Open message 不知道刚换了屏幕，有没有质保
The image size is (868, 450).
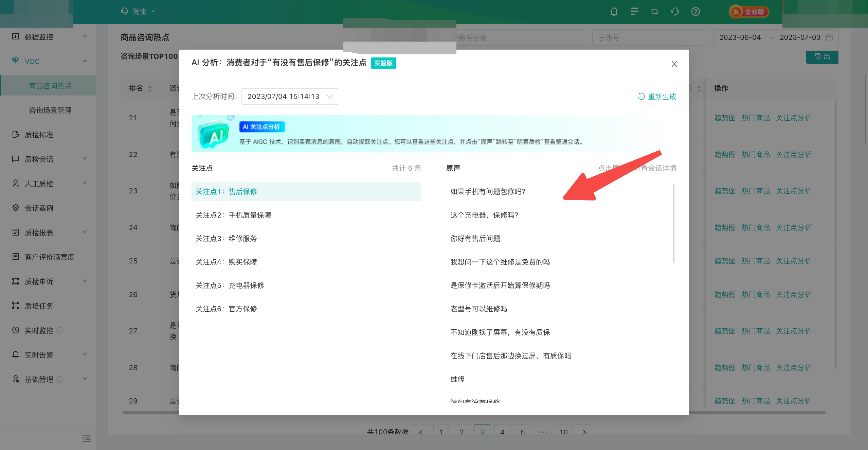click(500, 332)
